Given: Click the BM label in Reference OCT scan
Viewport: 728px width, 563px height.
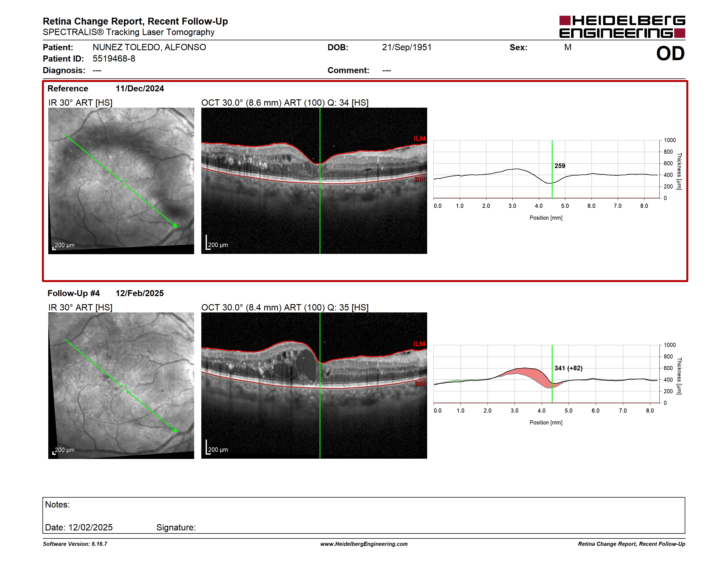Looking at the screenshot, I should [x=420, y=179].
